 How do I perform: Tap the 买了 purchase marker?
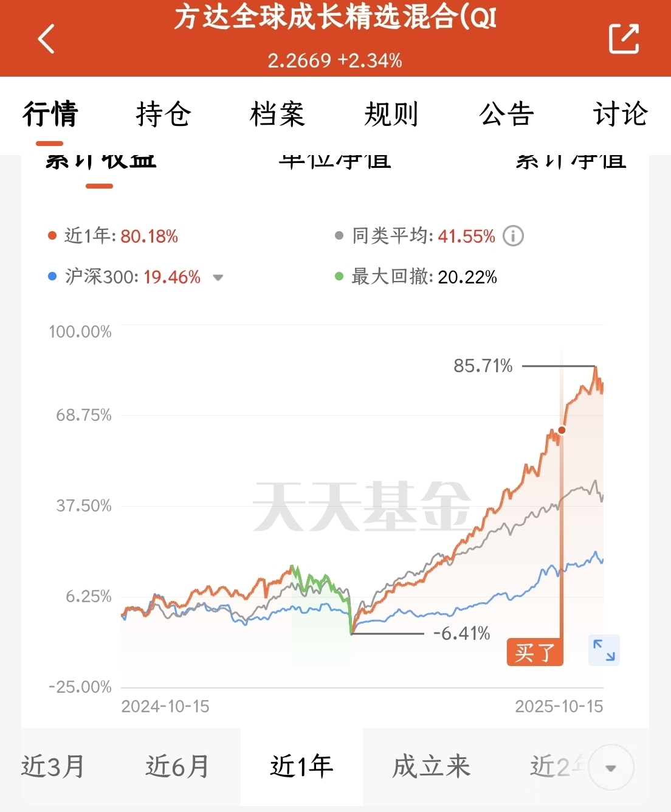tap(535, 653)
